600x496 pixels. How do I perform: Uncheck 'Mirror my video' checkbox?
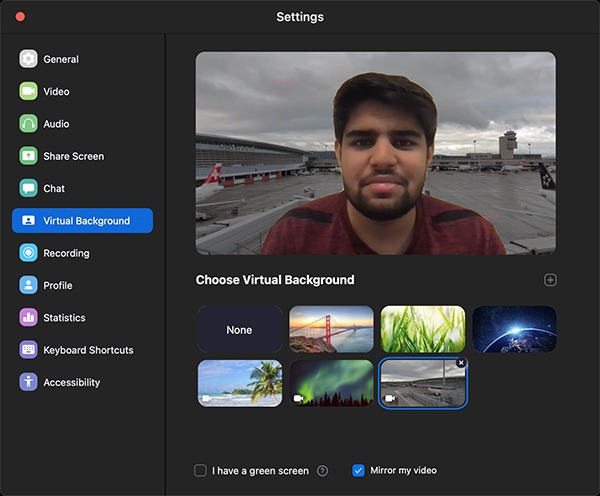point(359,471)
